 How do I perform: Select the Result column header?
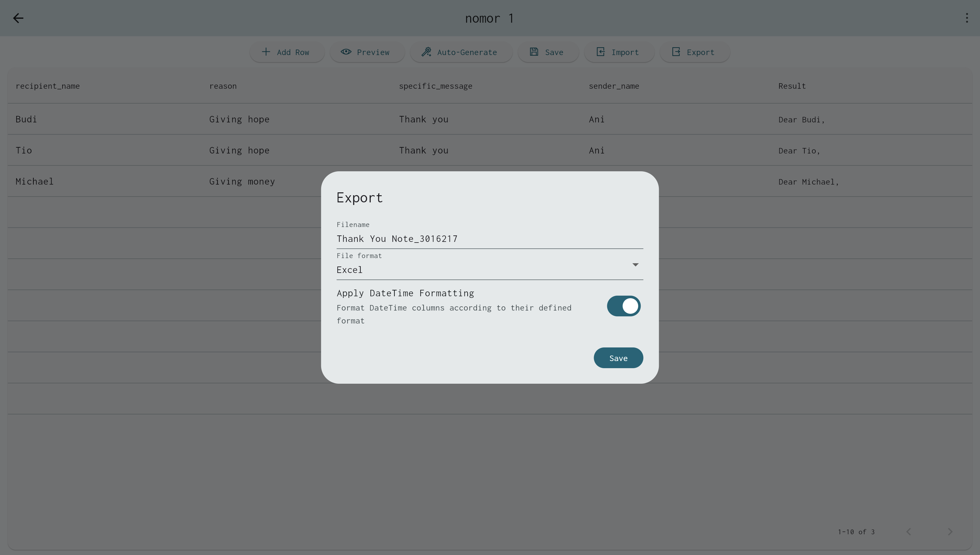point(792,86)
